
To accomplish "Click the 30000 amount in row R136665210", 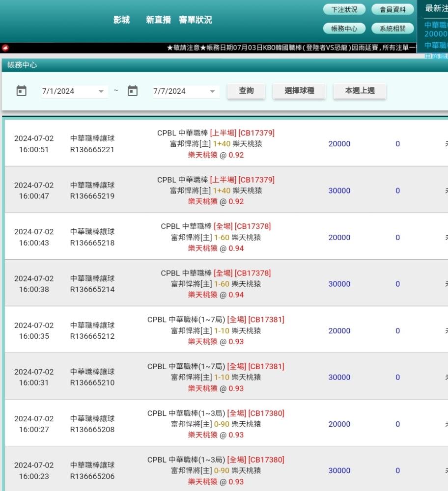I will pos(339,377).
